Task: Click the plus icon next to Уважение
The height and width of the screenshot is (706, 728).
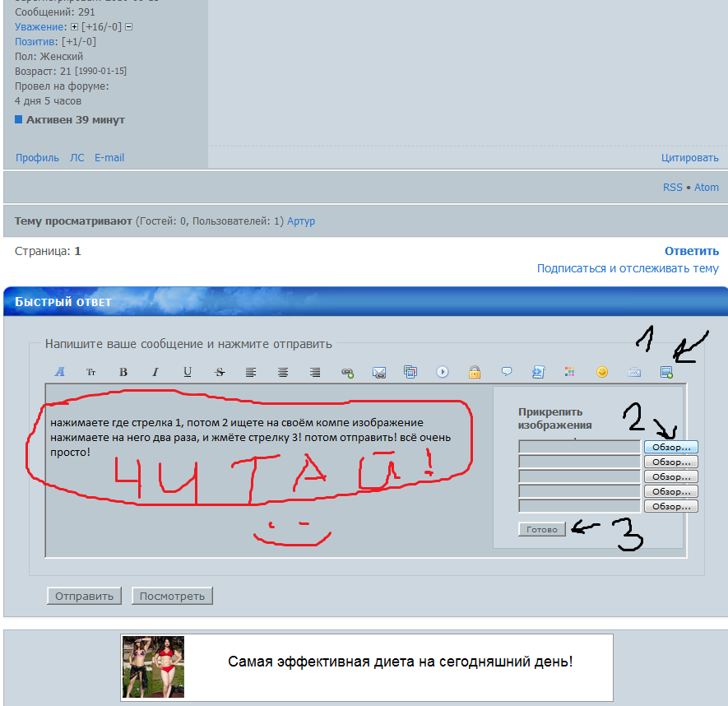Action: click(74, 27)
